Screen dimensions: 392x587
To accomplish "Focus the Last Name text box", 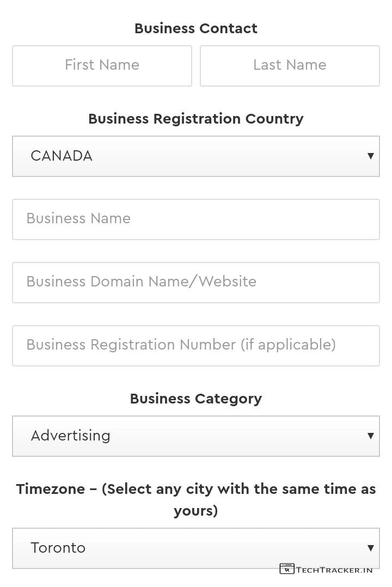I will [290, 65].
